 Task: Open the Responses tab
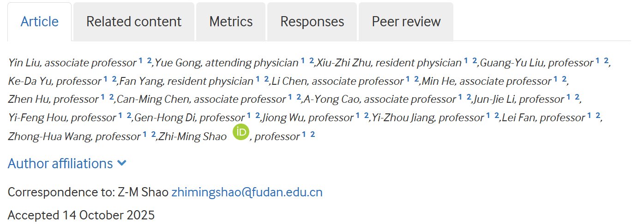(x=312, y=22)
